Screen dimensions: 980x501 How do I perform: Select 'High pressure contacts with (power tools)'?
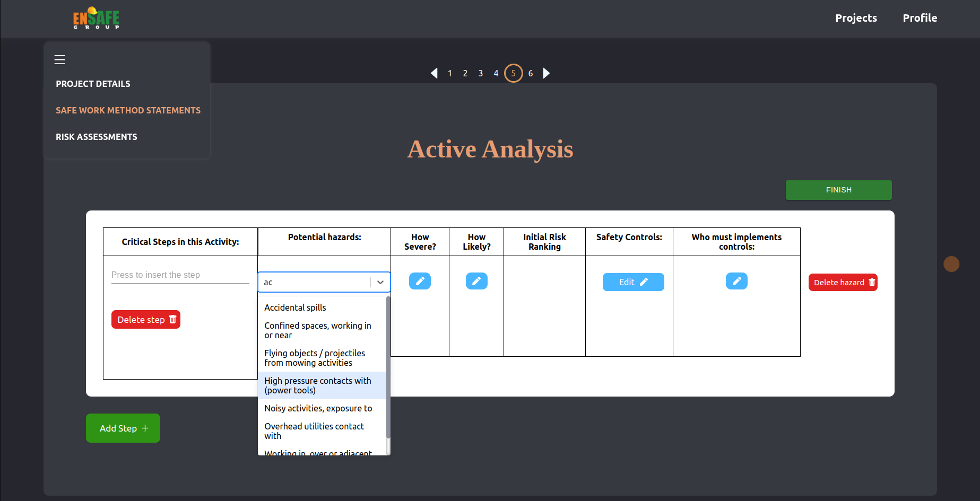(x=317, y=385)
